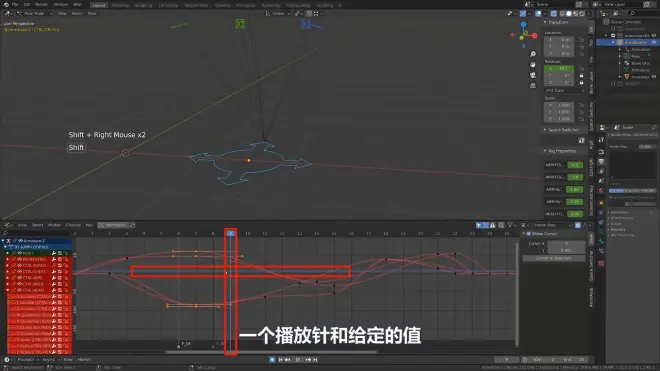Toggle Armature visibility eye in outliner
This screenshot has width=660, height=371.
[x=654, y=43]
